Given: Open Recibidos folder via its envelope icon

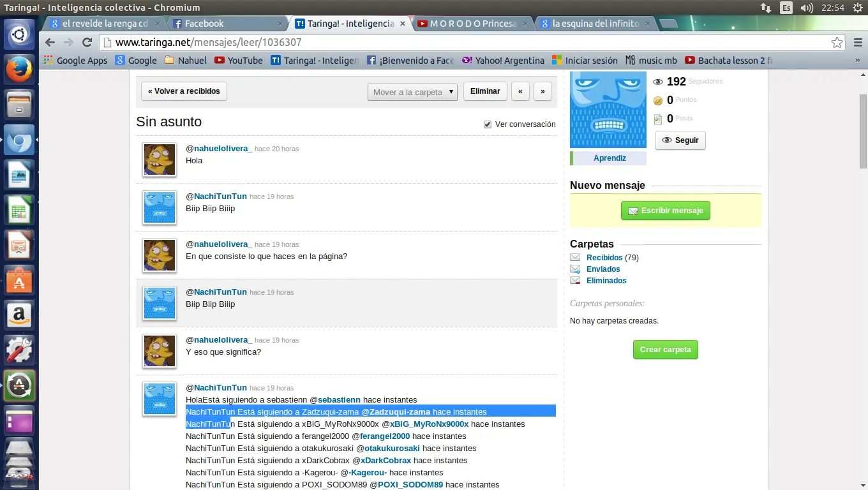Looking at the screenshot, I should pos(575,257).
